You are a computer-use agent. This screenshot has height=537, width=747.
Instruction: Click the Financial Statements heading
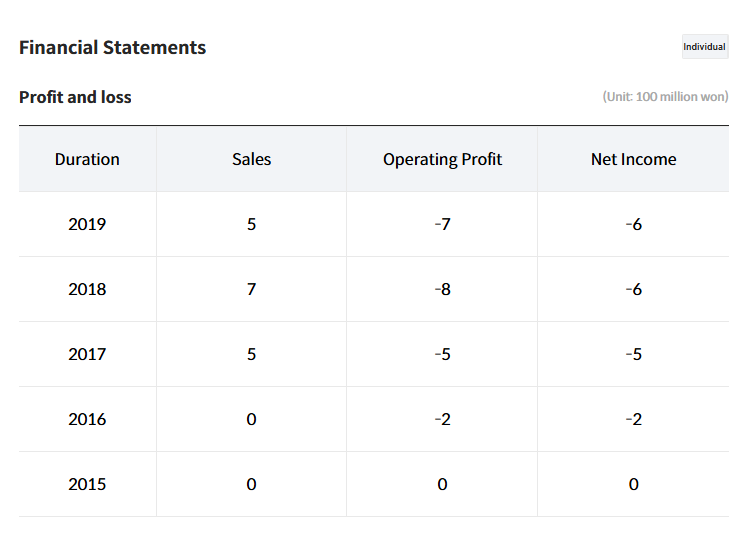tap(112, 47)
